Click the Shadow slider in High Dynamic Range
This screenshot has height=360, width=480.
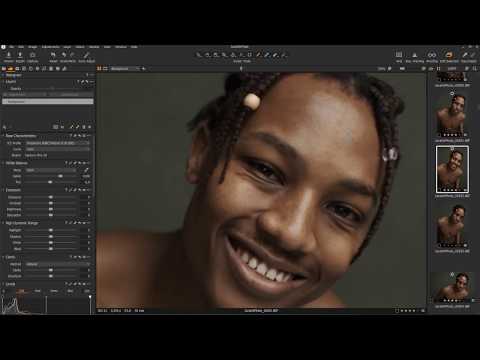(51, 237)
